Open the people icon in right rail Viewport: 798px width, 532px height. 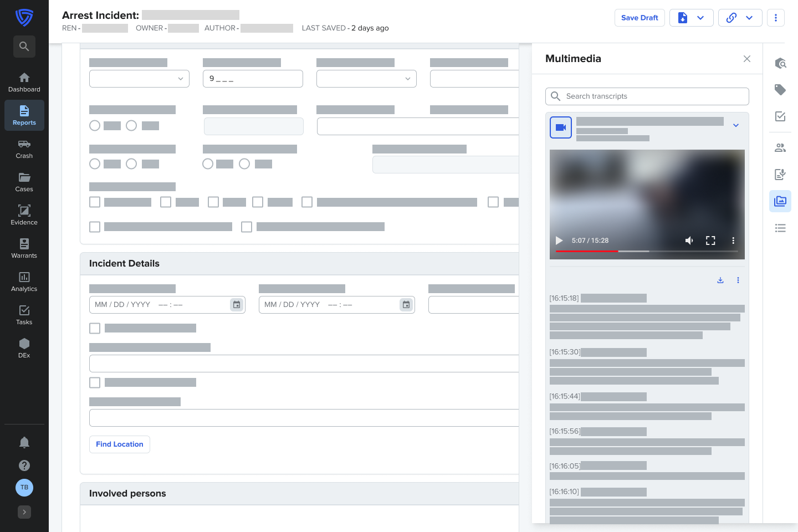click(780, 148)
